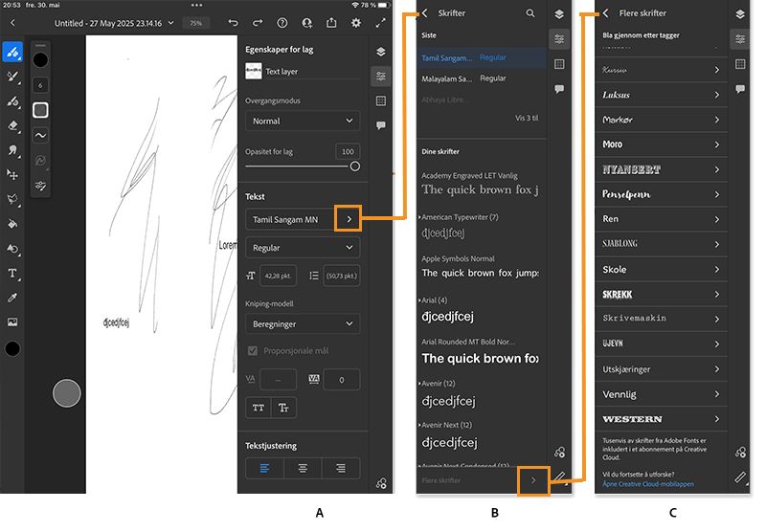
Task: Open Layers icon in panel A taskbar
Action: coord(380,52)
